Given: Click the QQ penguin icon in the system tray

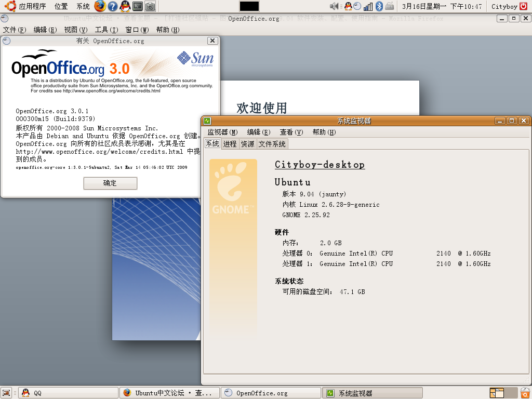Looking at the screenshot, I should coord(348,6).
